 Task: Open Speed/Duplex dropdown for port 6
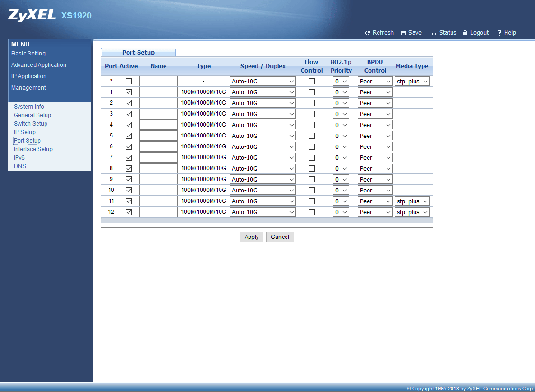pos(262,147)
